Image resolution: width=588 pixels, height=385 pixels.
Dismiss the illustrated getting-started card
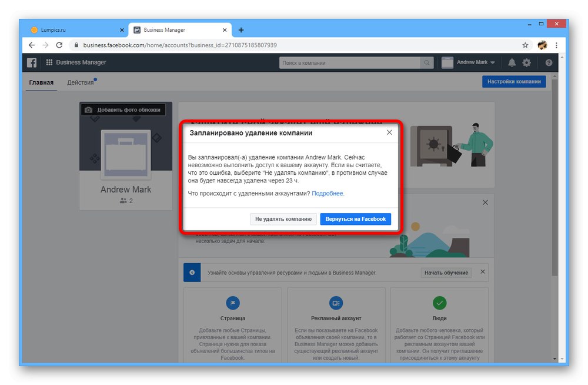click(485, 203)
